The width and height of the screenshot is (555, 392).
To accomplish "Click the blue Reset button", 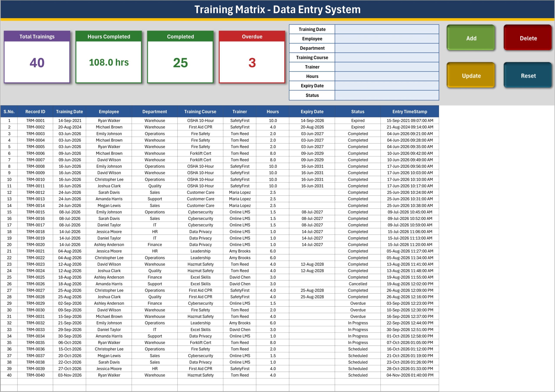I will point(528,75).
